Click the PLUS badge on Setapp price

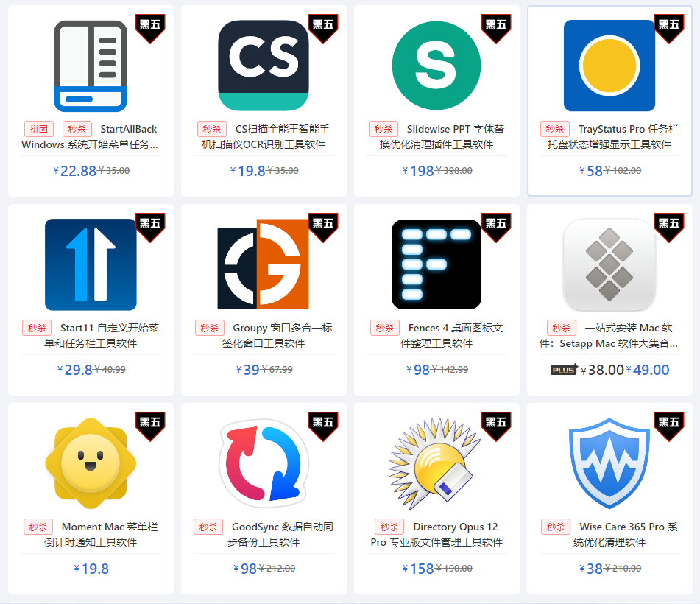pyautogui.click(x=565, y=370)
